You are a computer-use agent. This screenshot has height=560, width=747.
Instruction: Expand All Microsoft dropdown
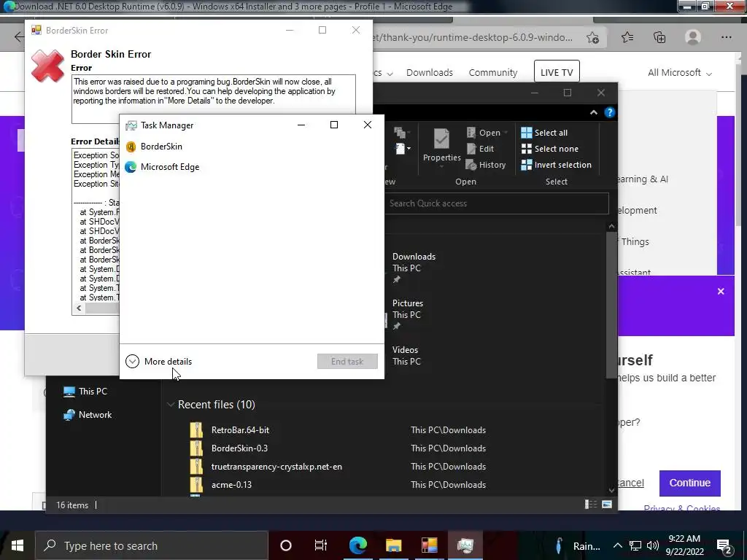[679, 73]
